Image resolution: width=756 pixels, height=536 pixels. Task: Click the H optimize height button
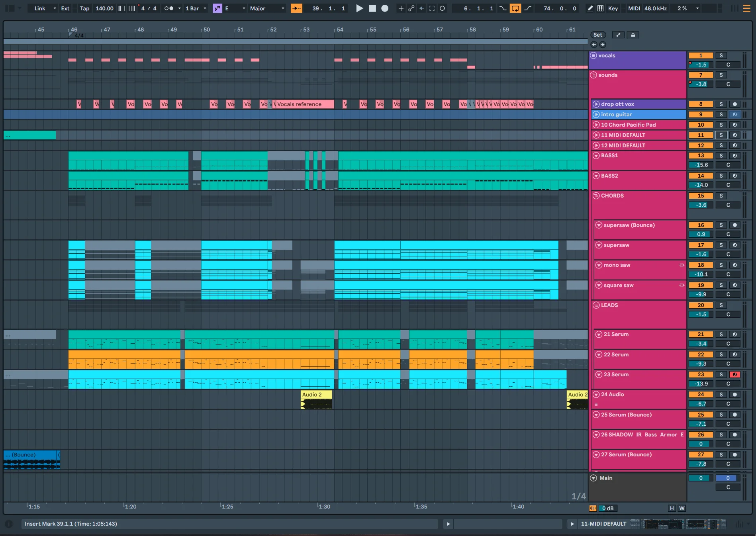point(672,508)
